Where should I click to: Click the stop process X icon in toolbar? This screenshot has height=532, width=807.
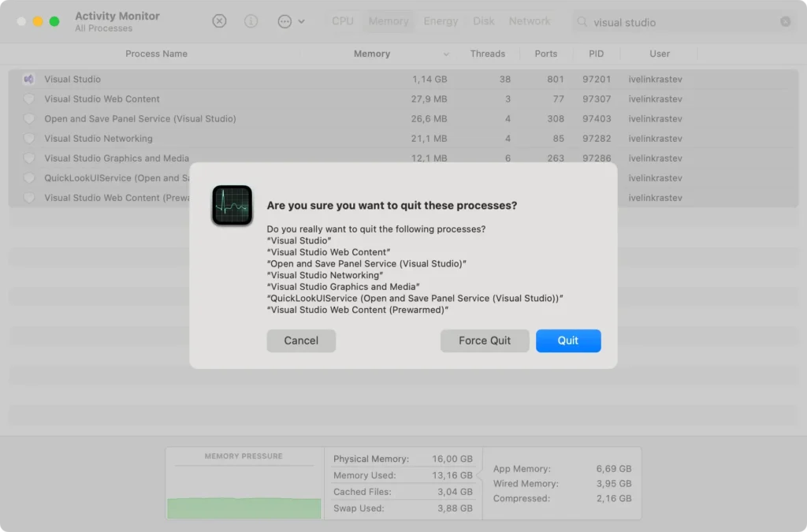pyautogui.click(x=219, y=21)
